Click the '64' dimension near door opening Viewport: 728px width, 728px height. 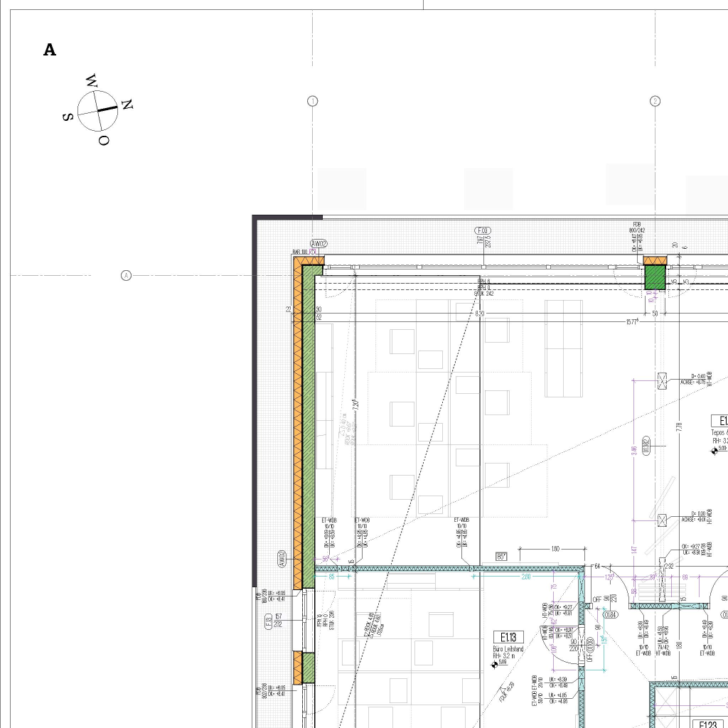click(x=597, y=566)
